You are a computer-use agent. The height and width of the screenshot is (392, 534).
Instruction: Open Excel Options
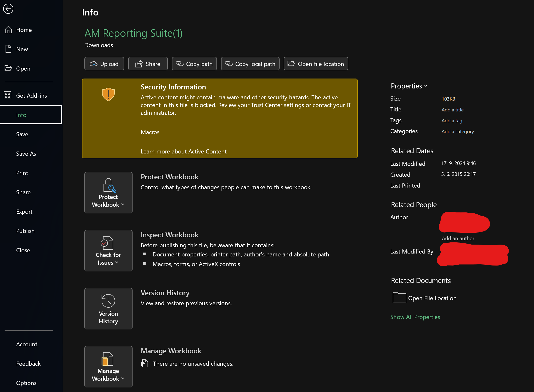[31, 383]
